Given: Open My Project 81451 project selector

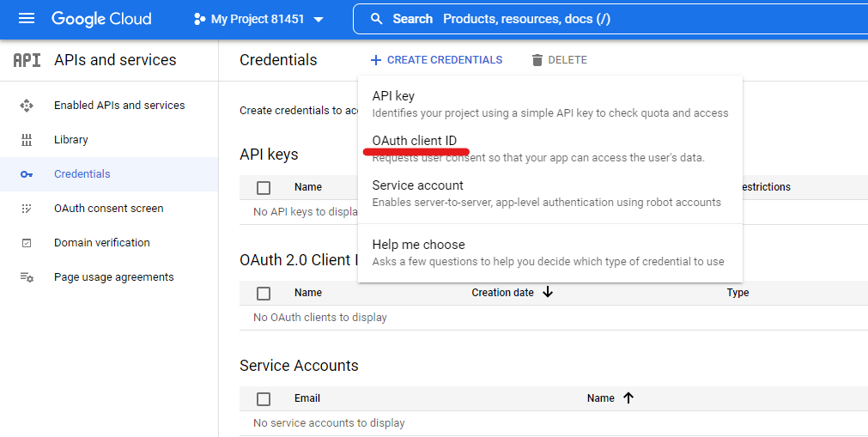Looking at the screenshot, I should [258, 20].
